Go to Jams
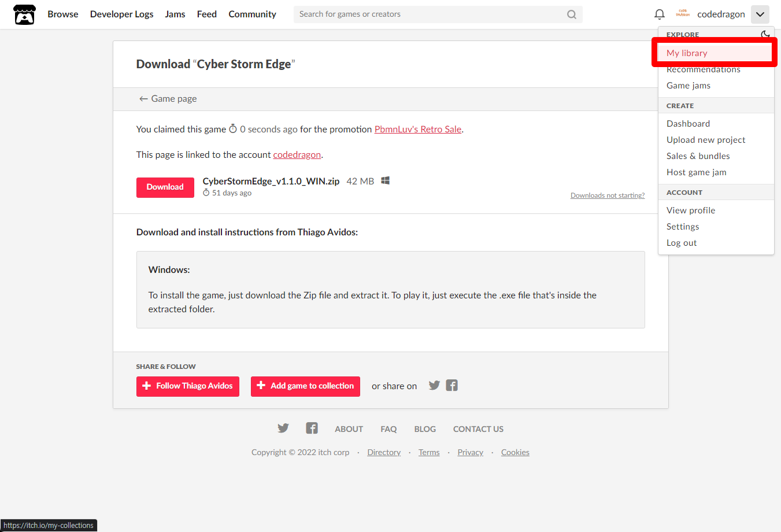 (x=175, y=14)
